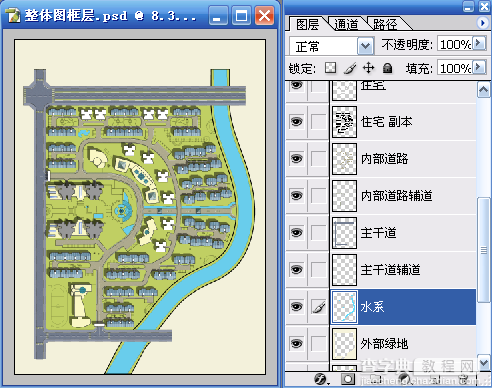Lock all layer attributes with the padlock icon
The width and height of the screenshot is (492, 388).
pos(387,68)
